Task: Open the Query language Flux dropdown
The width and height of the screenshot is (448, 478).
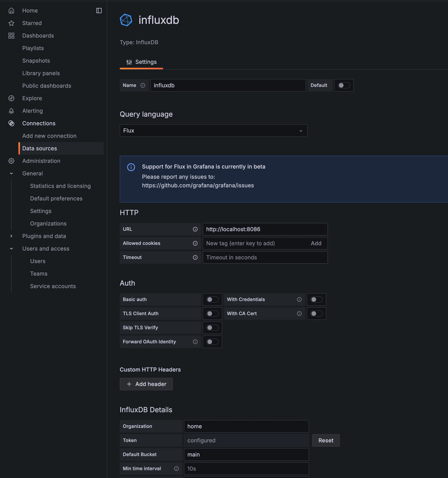Action: pyautogui.click(x=213, y=131)
